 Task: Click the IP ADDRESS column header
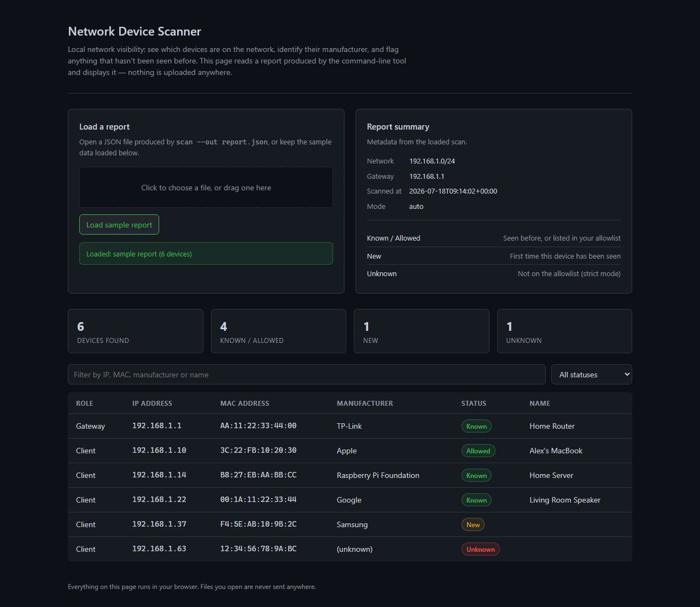pyautogui.click(x=152, y=403)
